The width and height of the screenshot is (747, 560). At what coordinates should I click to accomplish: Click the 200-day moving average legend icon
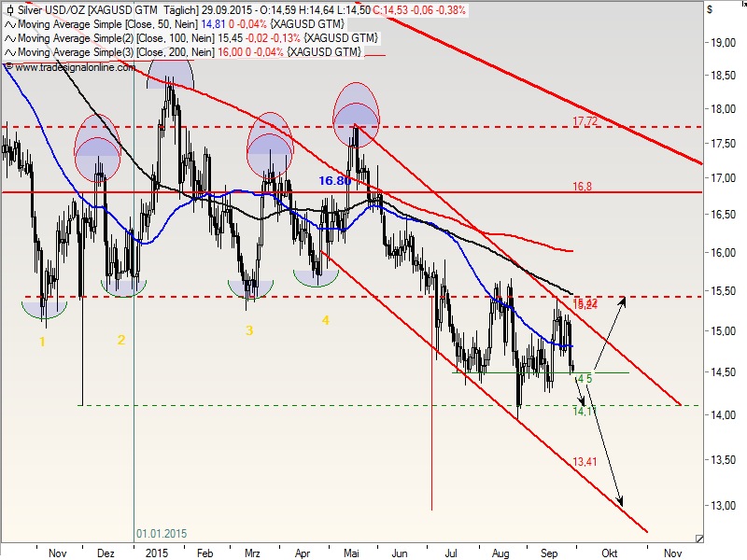tap(10, 52)
